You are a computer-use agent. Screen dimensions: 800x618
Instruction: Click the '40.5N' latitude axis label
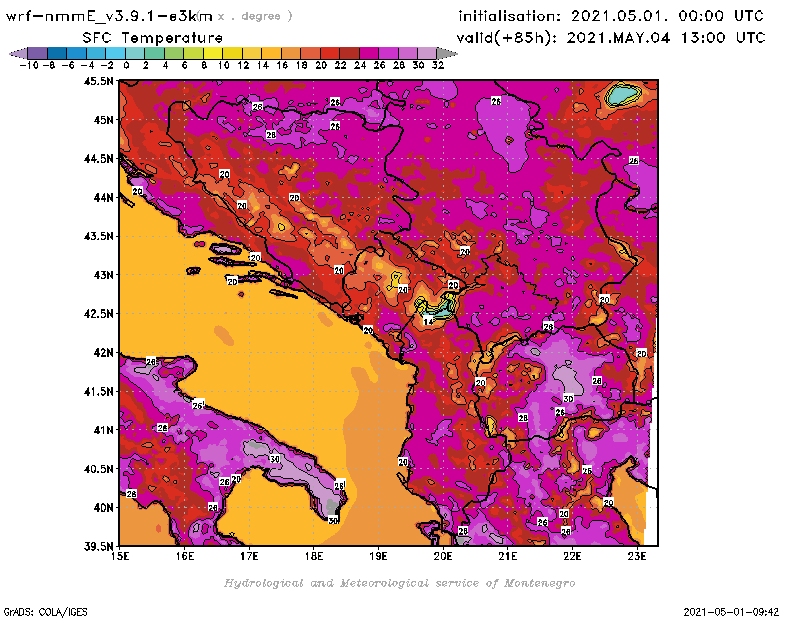point(98,469)
